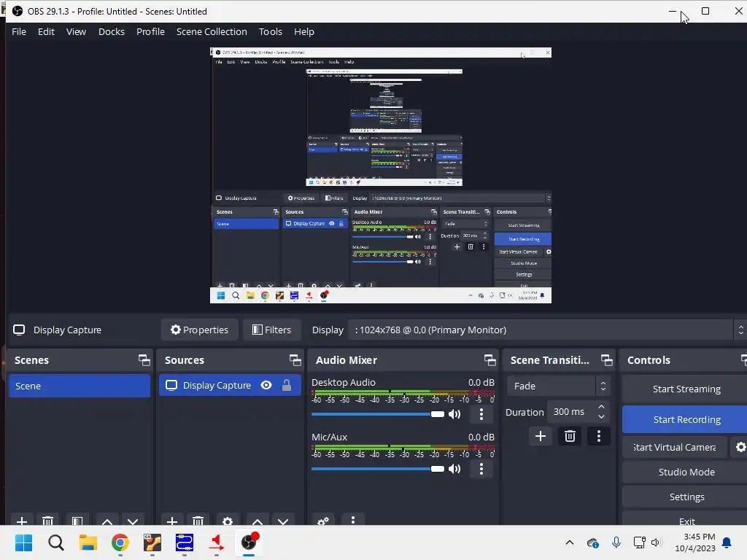747x560 pixels.
Task: Select Display Capture in Sources list
Action: coord(230,385)
